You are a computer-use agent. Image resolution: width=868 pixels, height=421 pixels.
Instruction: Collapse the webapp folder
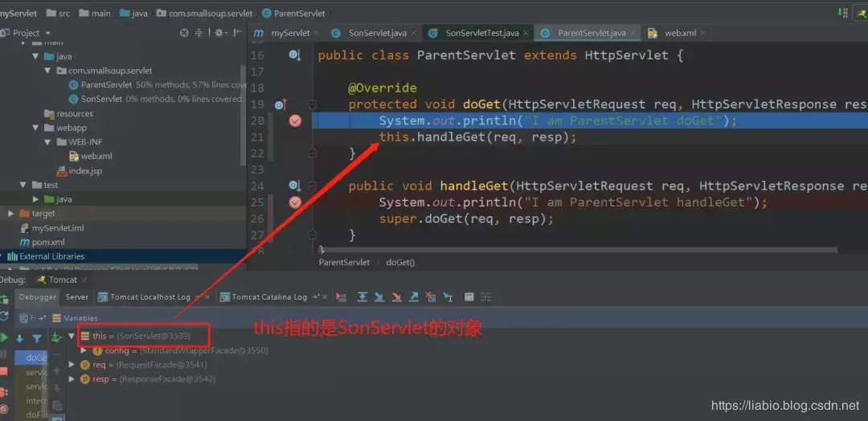point(36,128)
